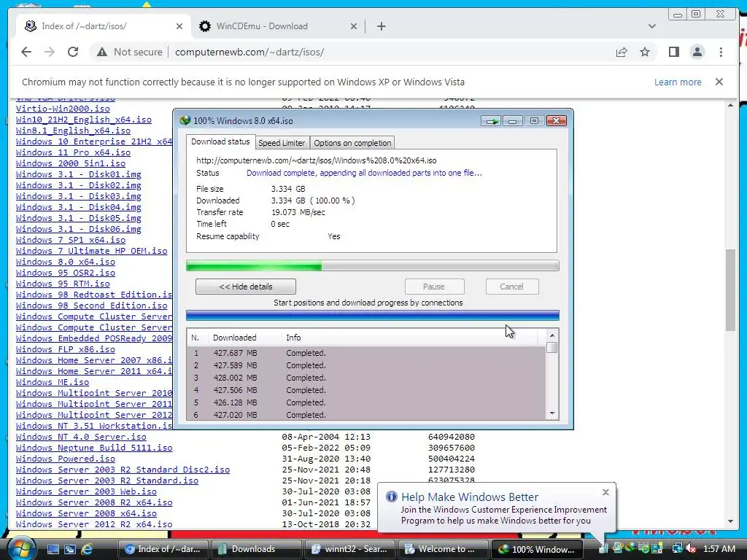Select the Index of /~dartz/isos/ browser tab
The height and width of the screenshot is (560, 747).
point(104,26)
